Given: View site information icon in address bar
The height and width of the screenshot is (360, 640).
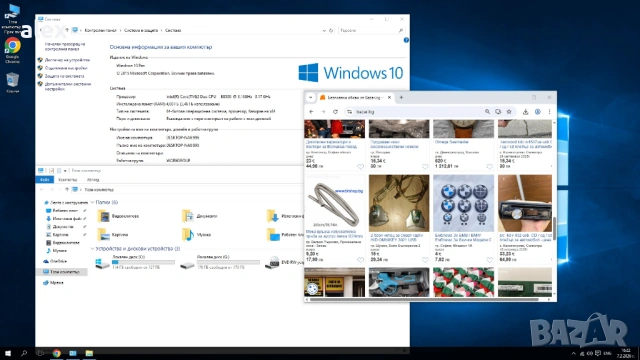Looking at the screenshot, I should click(349, 111).
